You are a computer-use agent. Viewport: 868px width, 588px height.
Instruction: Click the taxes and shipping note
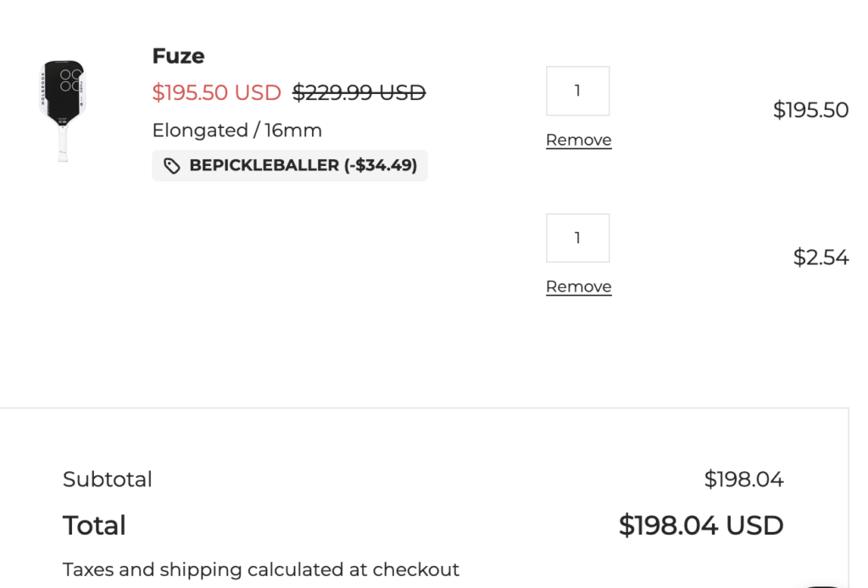(261, 569)
